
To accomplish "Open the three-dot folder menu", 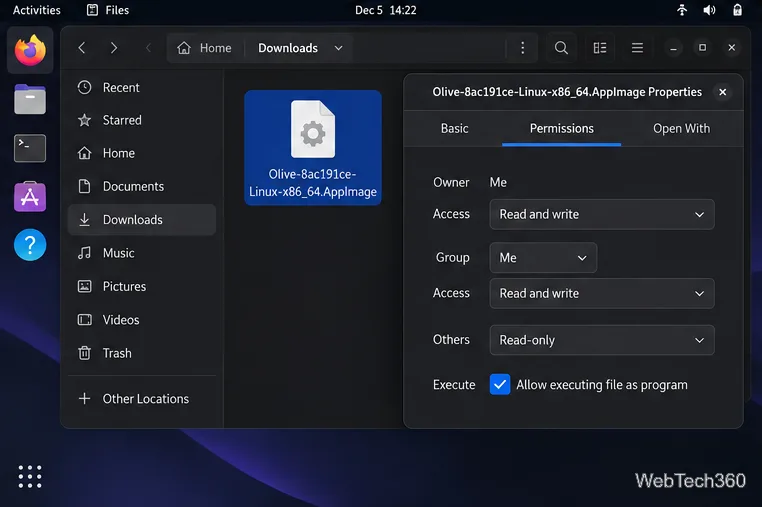I will (x=522, y=48).
